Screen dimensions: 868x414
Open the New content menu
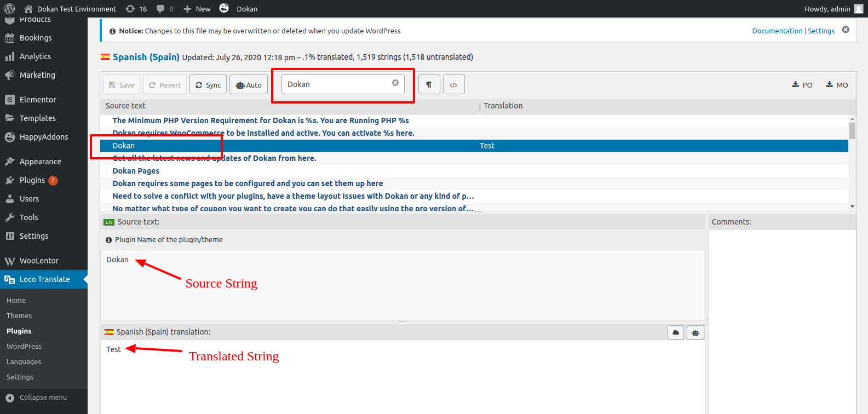point(197,9)
